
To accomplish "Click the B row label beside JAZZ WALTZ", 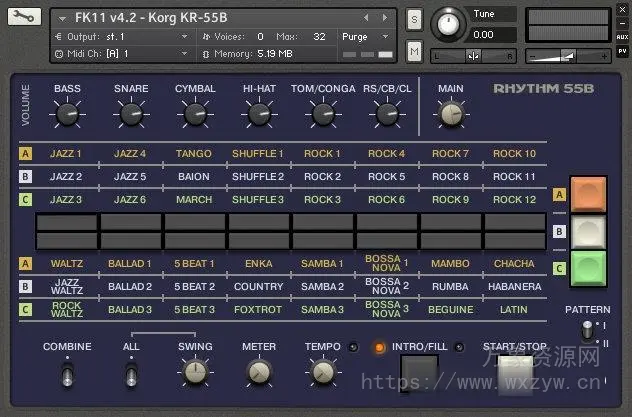I will (25, 286).
